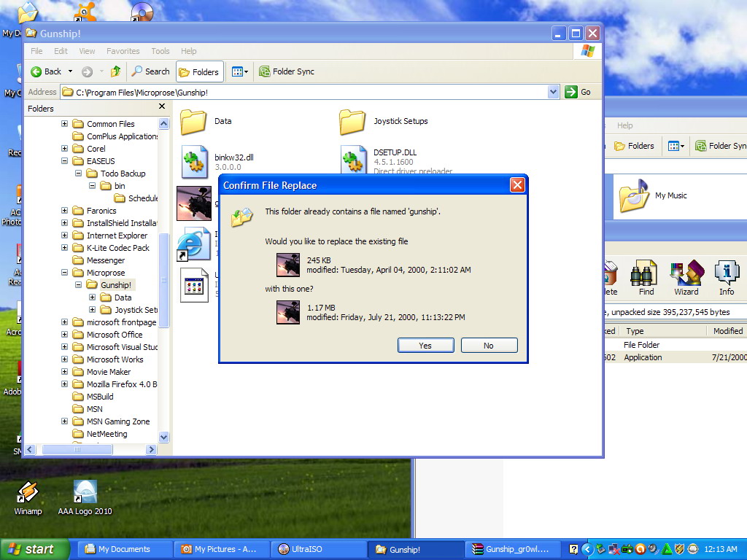747x560 pixels.
Task: Open the File menu
Action: (36, 51)
